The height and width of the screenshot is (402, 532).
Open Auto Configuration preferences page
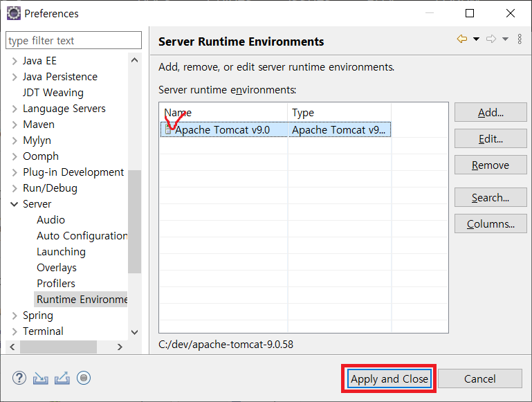pyautogui.click(x=82, y=236)
